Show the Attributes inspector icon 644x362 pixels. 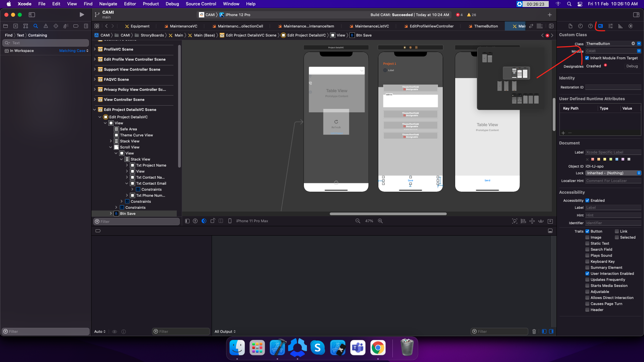pos(610,26)
